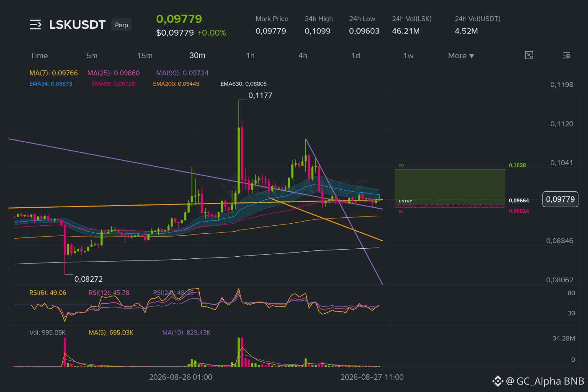Click the SL price label 0,09614

[x=519, y=211]
